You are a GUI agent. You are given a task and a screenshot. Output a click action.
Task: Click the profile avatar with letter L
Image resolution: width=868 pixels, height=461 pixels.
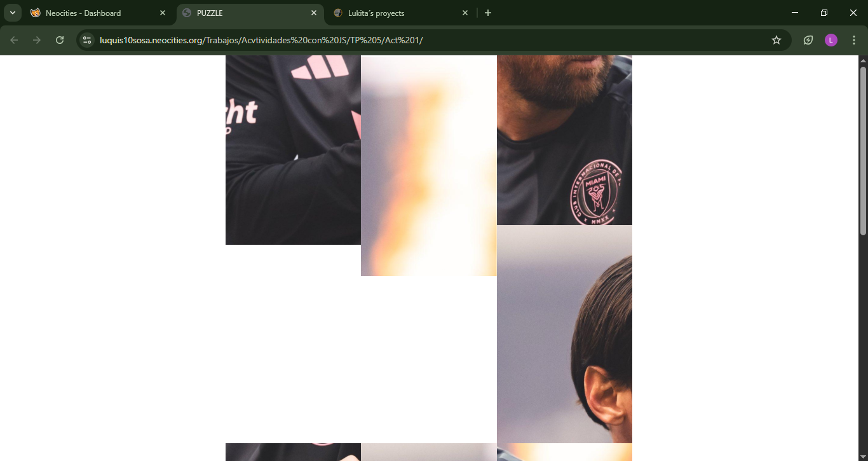coord(831,40)
